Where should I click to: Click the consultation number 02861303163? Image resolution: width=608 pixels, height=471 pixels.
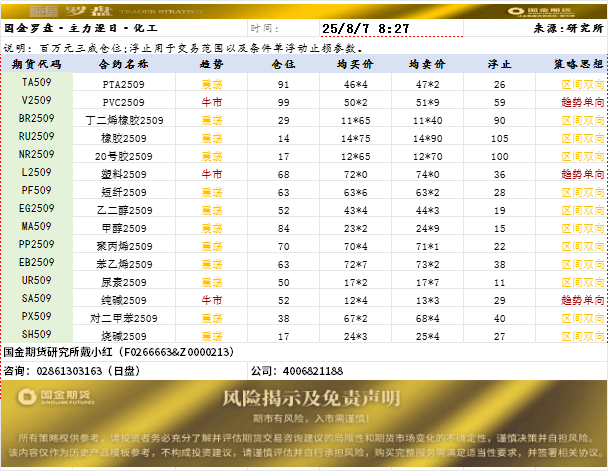[69, 371]
